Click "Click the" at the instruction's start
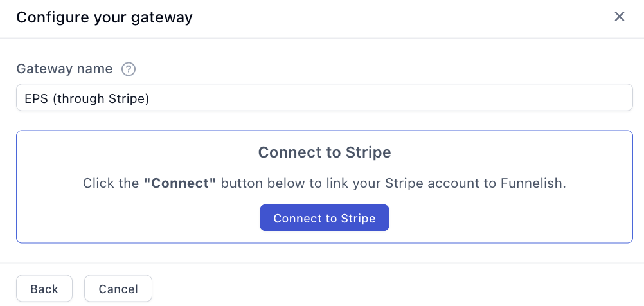Image resolution: width=644 pixels, height=306 pixels. click(x=111, y=183)
